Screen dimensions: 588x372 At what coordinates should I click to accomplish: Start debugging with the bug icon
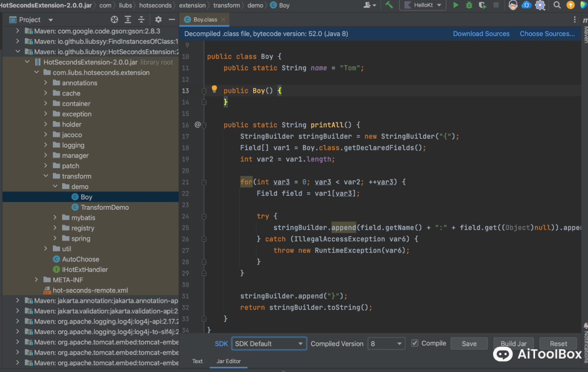click(x=469, y=5)
